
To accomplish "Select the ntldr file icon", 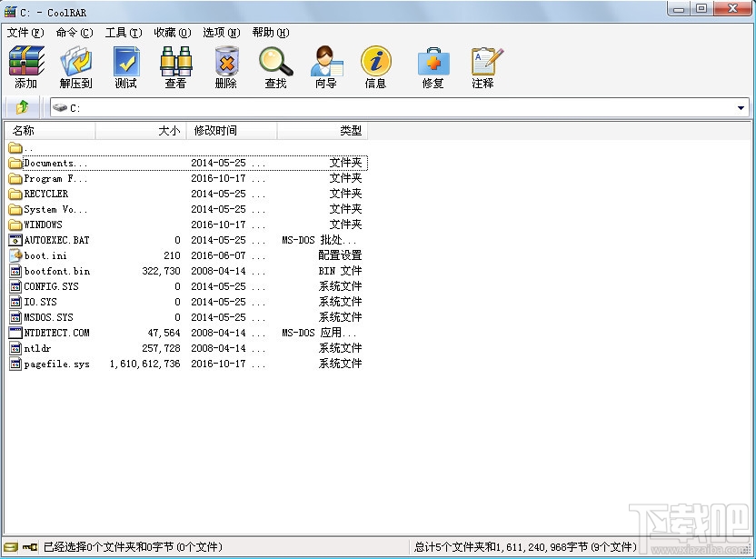I will point(15,348).
